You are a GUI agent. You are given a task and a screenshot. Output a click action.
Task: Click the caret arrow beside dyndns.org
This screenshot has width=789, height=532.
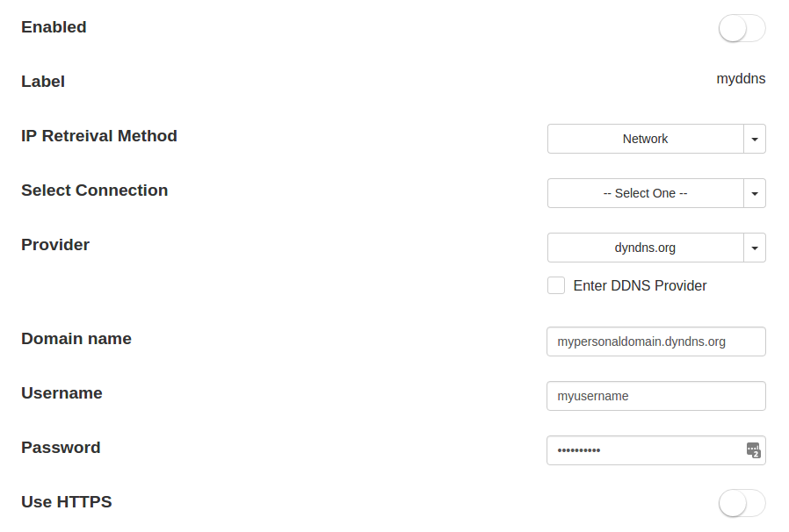coord(755,248)
